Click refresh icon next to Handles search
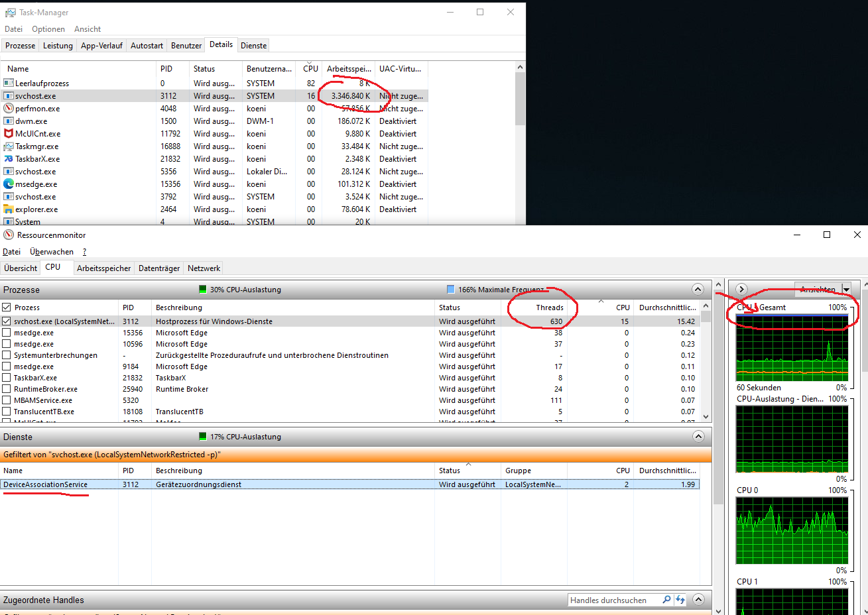This screenshot has height=615, width=868. click(x=680, y=600)
